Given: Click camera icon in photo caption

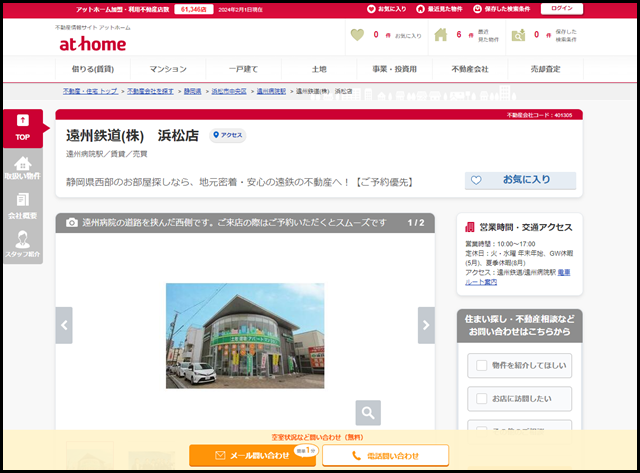Looking at the screenshot, I should (72, 222).
